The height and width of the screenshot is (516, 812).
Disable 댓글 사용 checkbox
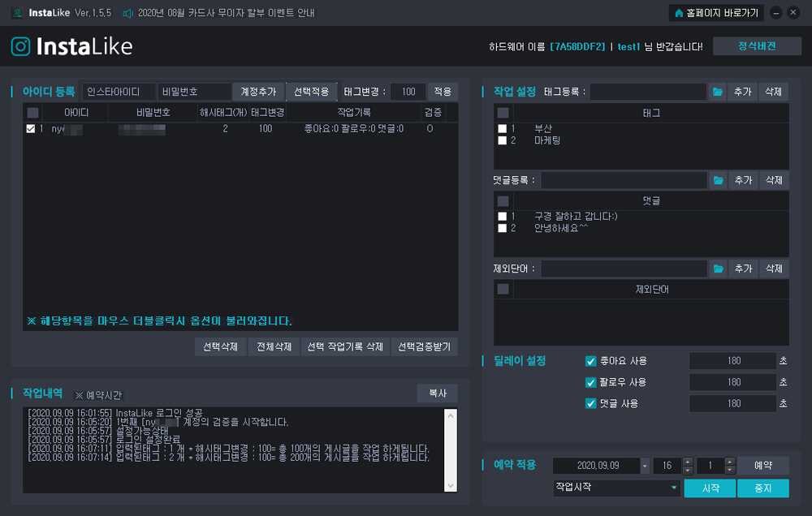click(590, 404)
